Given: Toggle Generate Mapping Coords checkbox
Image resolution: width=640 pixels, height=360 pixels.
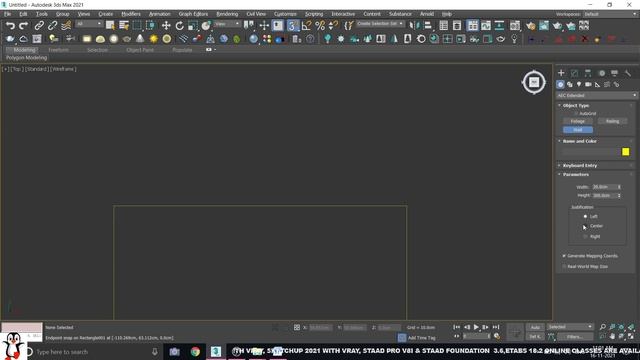Looking at the screenshot, I should click(x=564, y=256).
